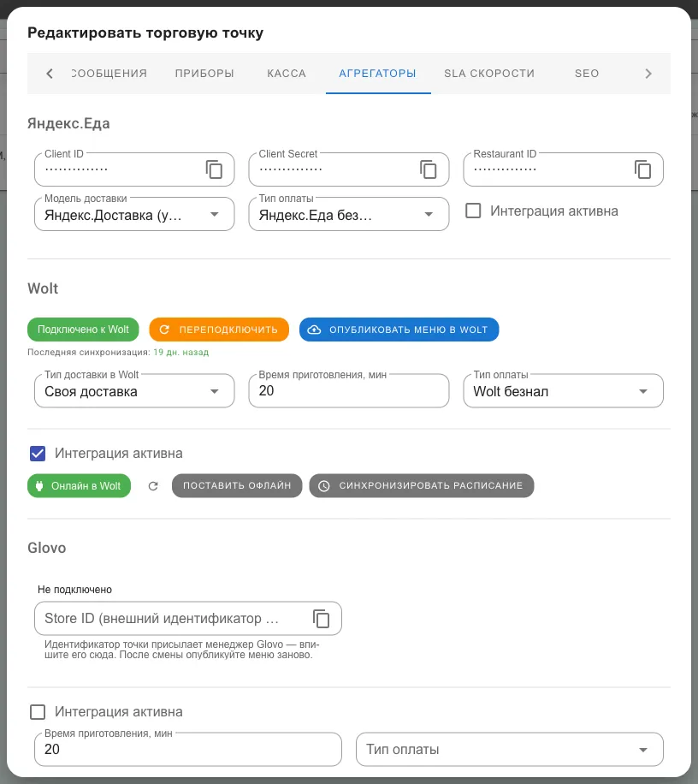This screenshot has height=784, width=698.
Task: Refresh Wolt online status icon
Action: pos(153,486)
